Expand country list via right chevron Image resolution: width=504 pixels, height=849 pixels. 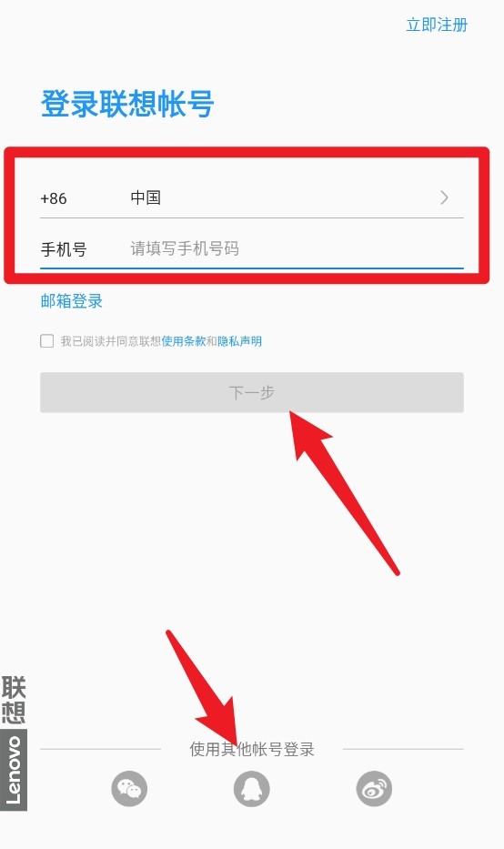coord(445,197)
